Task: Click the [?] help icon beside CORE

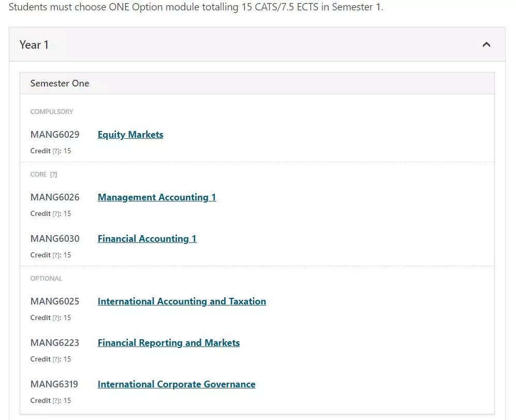Action: pyautogui.click(x=53, y=175)
